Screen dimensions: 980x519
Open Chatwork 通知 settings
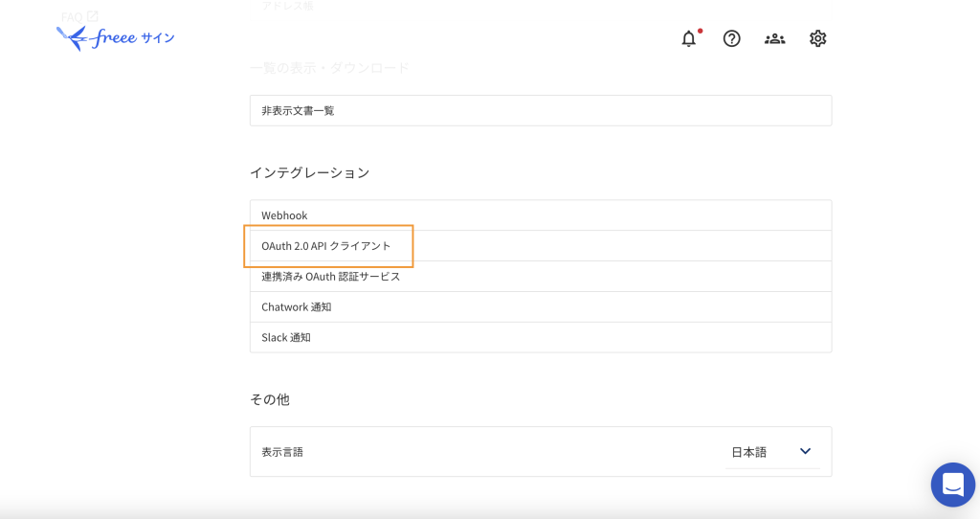(296, 307)
